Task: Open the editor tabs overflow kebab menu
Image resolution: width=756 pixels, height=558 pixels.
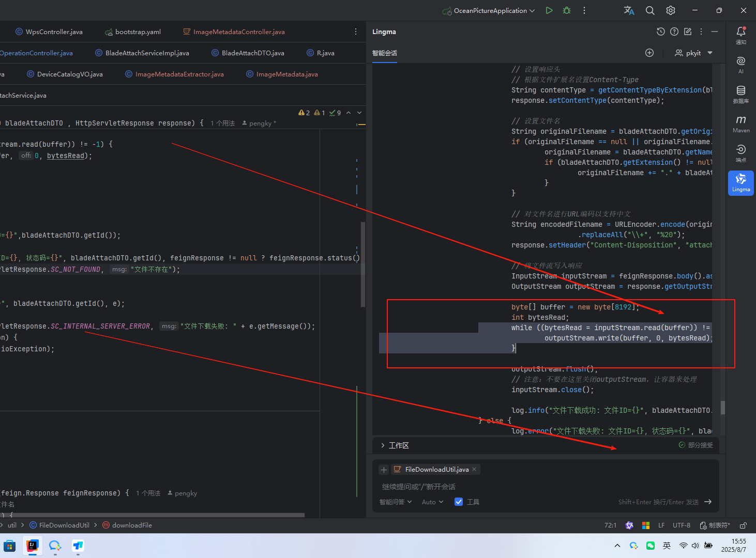Action: coord(356,32)
